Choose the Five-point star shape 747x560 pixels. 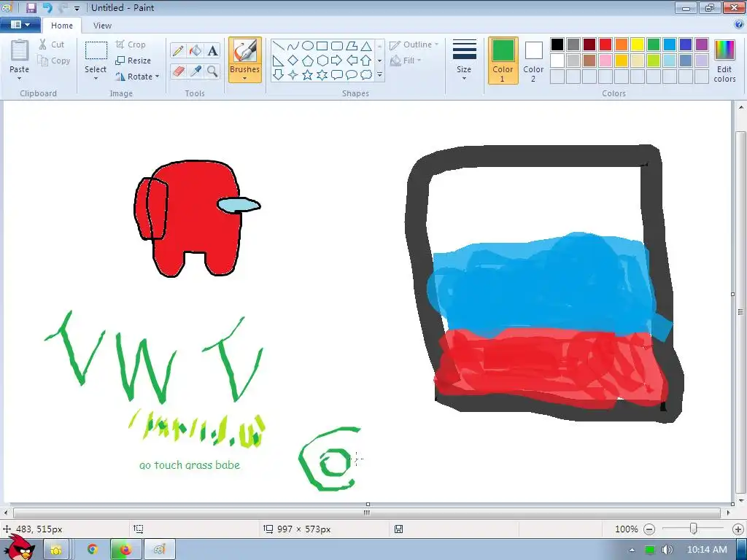coord(308,75)
